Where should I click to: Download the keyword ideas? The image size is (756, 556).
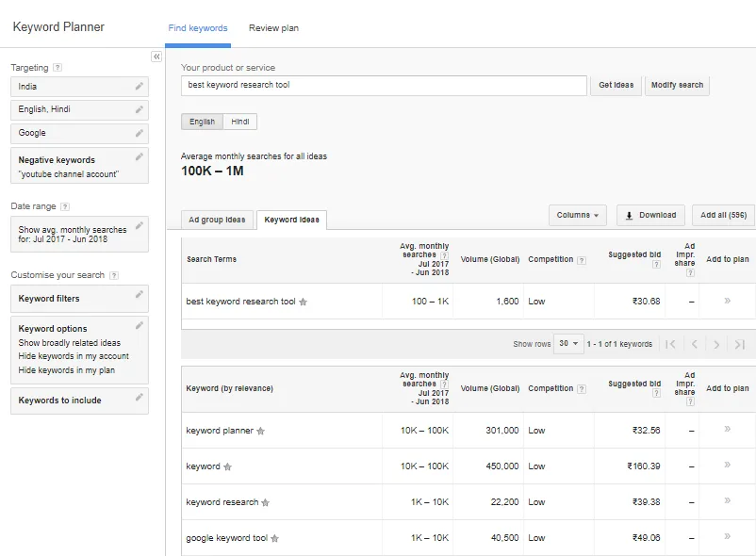coord(651,215)
